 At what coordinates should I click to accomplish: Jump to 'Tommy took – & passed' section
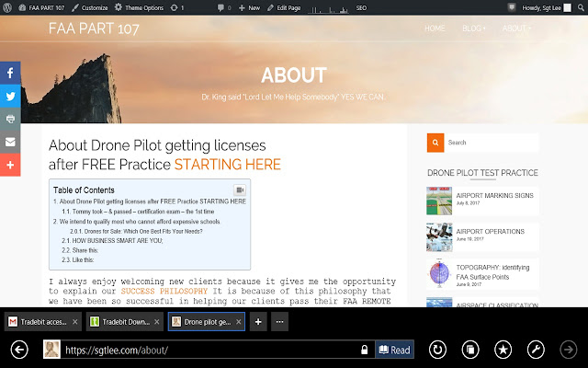(x=138, y=212)
